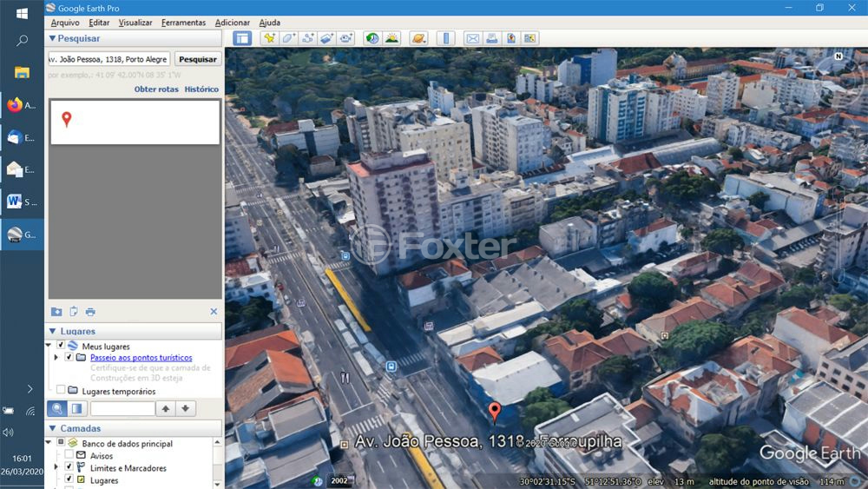This screenshot has height=489, width=868.
Task: Collapse the Pesquisar panel
Action: [53, 38]
